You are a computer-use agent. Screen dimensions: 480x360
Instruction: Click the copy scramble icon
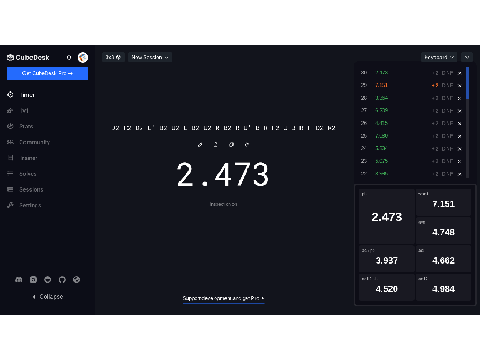[x=231, y=144]
